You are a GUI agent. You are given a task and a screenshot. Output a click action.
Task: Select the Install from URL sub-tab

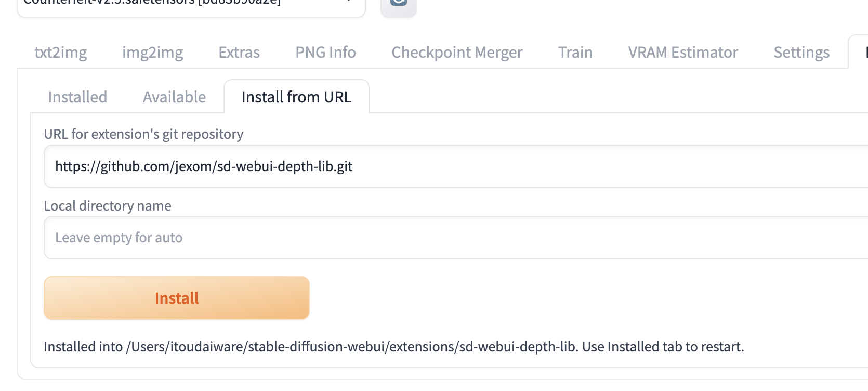(296, 97)
